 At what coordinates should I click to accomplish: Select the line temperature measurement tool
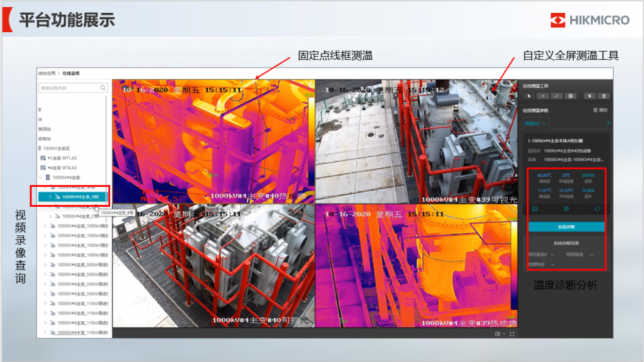(556, 96)
